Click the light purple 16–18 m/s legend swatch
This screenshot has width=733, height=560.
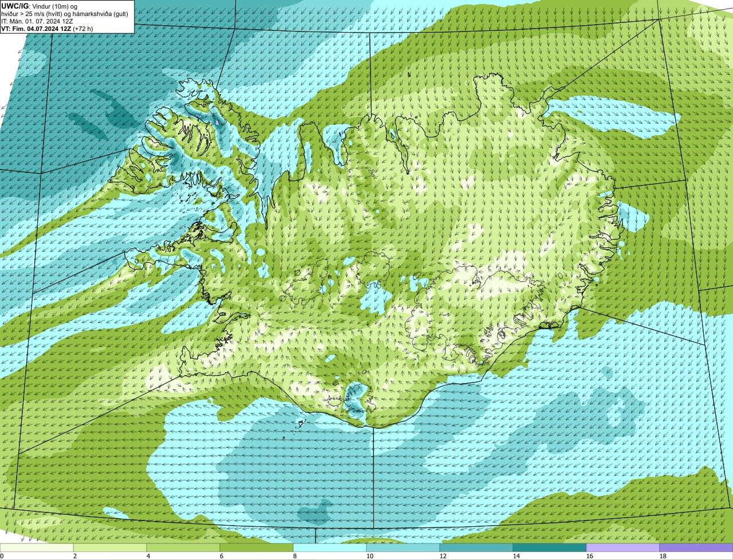click(x=623, y=548)
